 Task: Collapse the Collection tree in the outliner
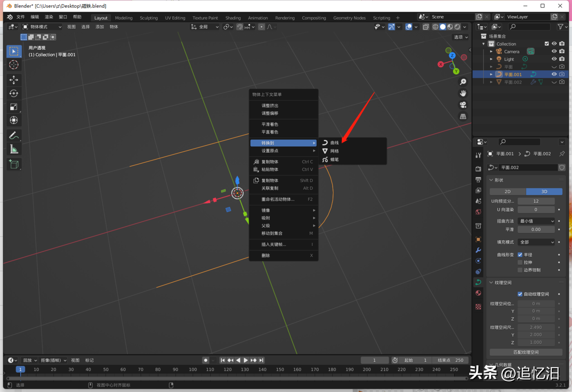[483, 43]
